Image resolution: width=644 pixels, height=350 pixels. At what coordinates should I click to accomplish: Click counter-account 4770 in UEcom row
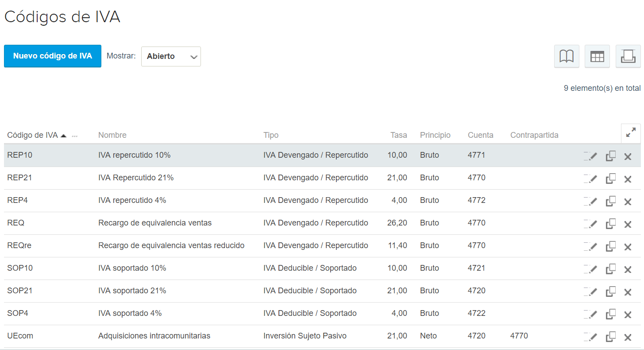click(x=519, y=336)
